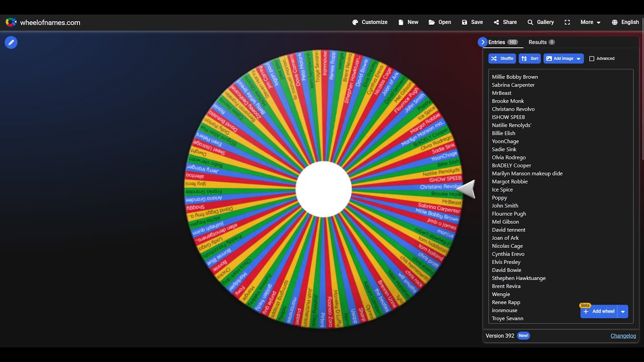644x362 pixels.
Task: Expand the Add wheel dropdown arrow
Action: (x=623, y=311)
